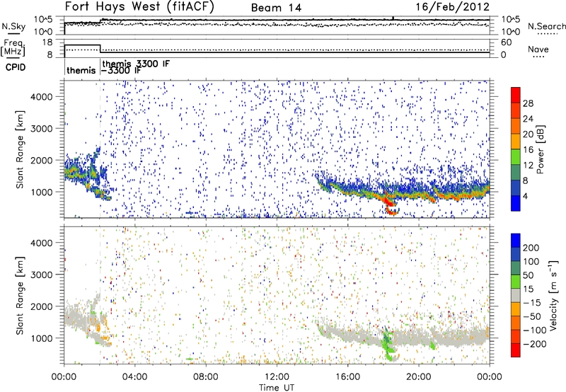
Task: Click the 'Nave' legend label
Action: 538,49
